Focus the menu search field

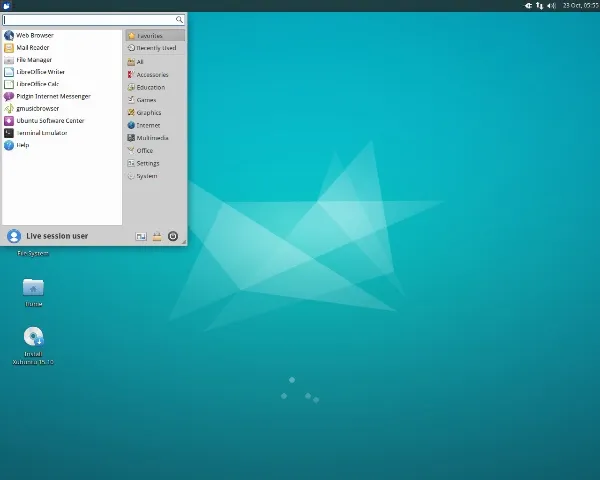(90, 19)
